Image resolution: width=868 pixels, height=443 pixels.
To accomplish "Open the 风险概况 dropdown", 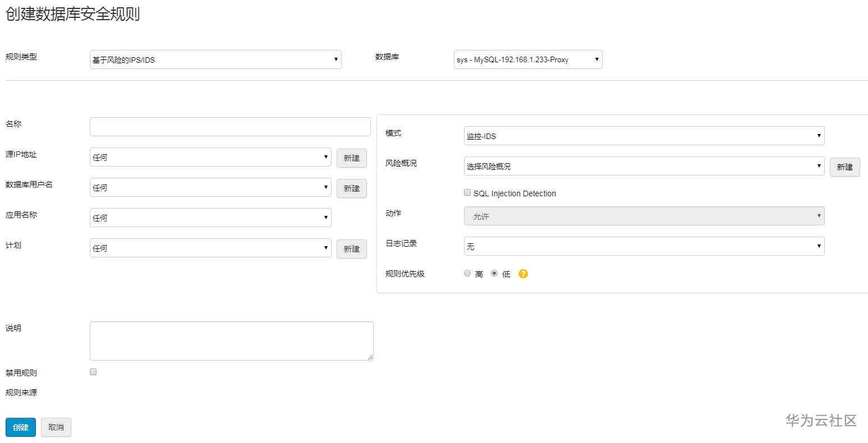I will 644,166.
